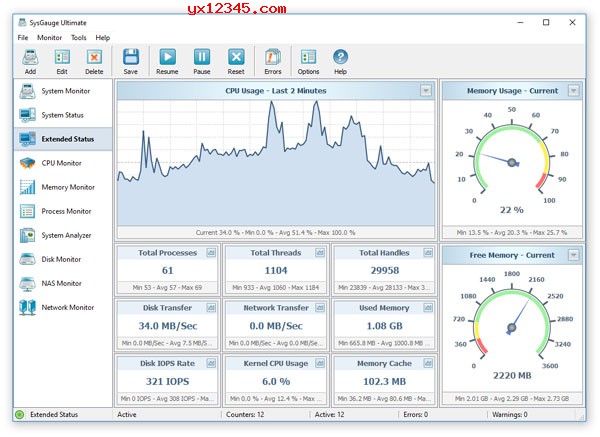Click the Memory Usage gauge dial
This screenshot has height=437, width=600.
pos(512,159)
